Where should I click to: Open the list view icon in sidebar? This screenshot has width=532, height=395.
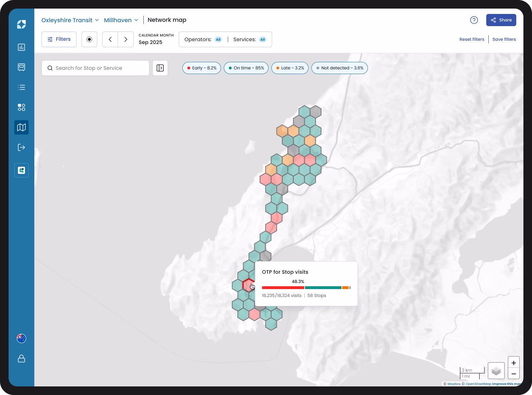click(21, 87)
